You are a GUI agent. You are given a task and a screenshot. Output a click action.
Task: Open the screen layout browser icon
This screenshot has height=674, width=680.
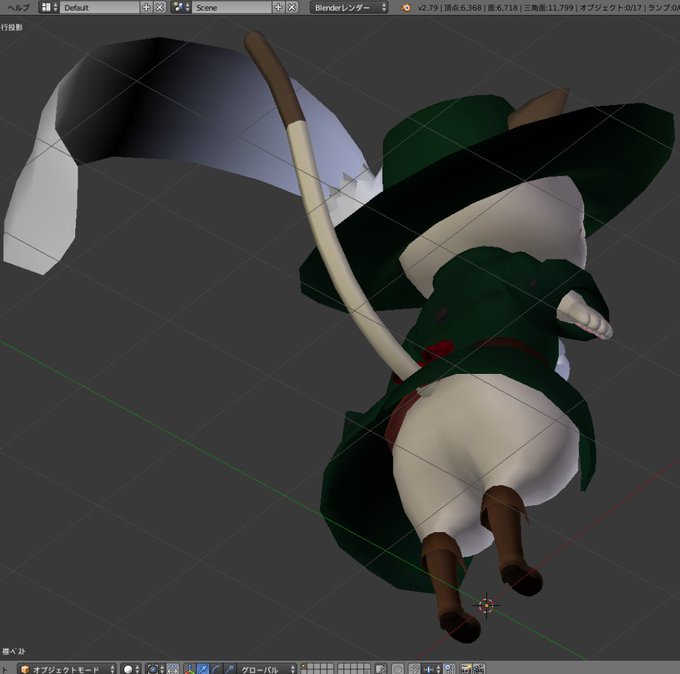tap(49, 7)
